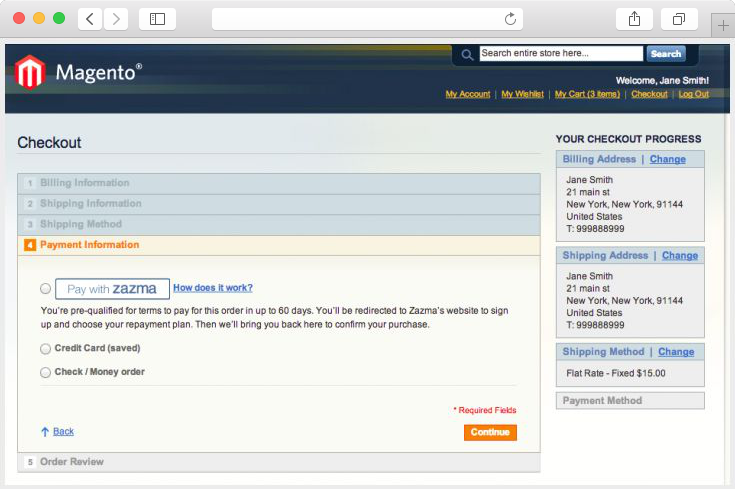Go to Checkout header link
This screenshot has width=735, height=489.
click(x=649, y=94)
